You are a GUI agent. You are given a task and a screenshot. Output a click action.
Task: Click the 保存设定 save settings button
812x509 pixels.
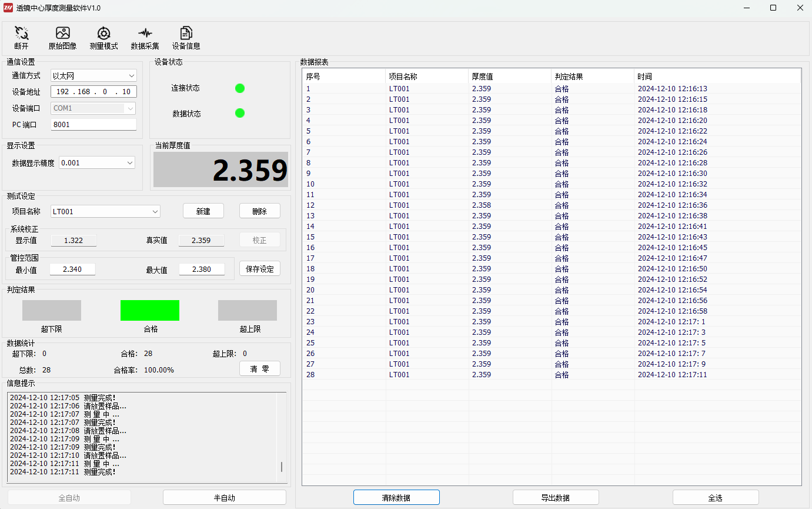(259, 269)
